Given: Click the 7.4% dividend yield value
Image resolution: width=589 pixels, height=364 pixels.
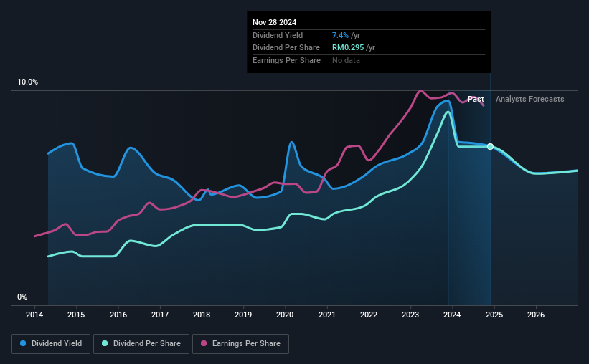Looking at the screenshot, I should (340, 35).
